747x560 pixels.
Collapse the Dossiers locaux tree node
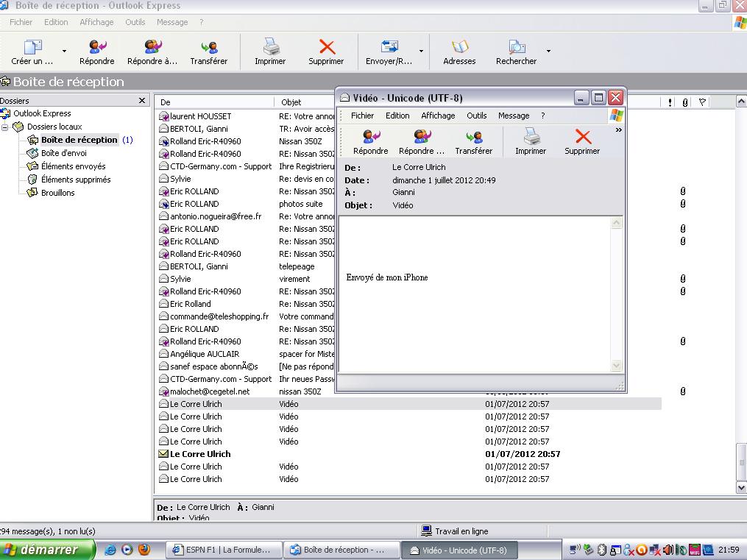(4, 127)
